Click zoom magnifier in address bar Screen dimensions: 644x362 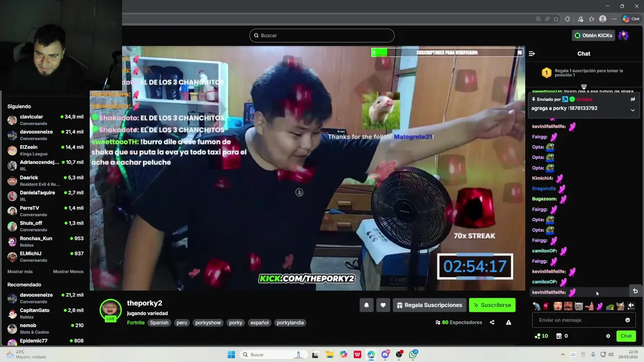click(538, 19)
